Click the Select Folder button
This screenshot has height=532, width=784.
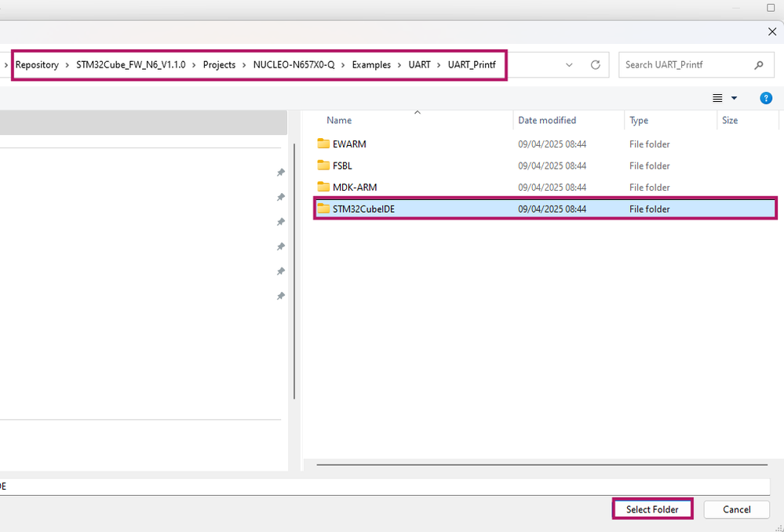click(x=652, y=509)
